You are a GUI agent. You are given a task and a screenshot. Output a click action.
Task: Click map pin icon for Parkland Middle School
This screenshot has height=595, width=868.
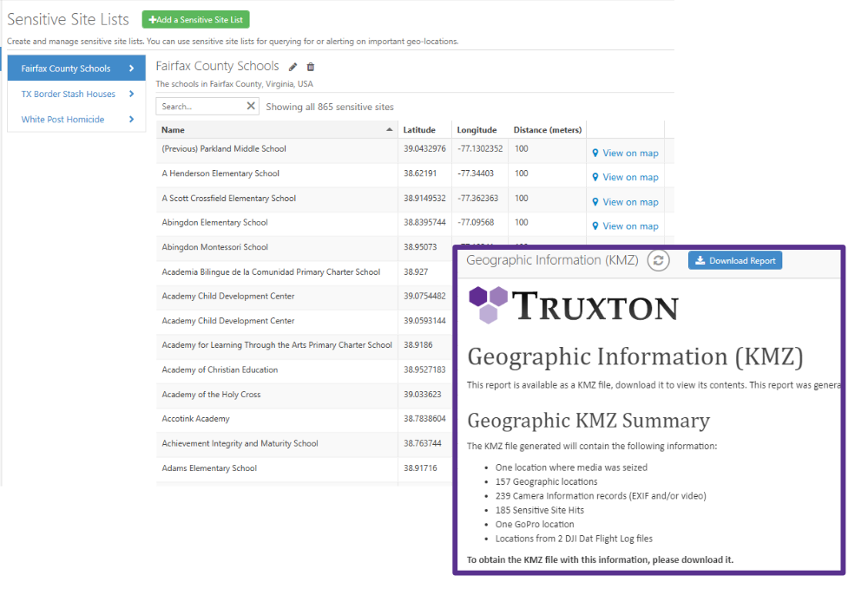595,153
